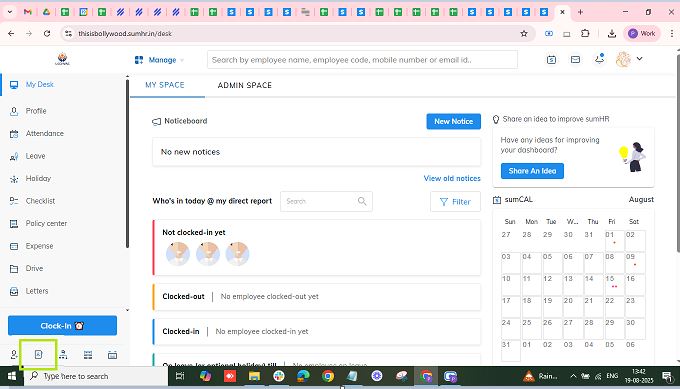Select August 01 on the sumCAL calendar

614,241
